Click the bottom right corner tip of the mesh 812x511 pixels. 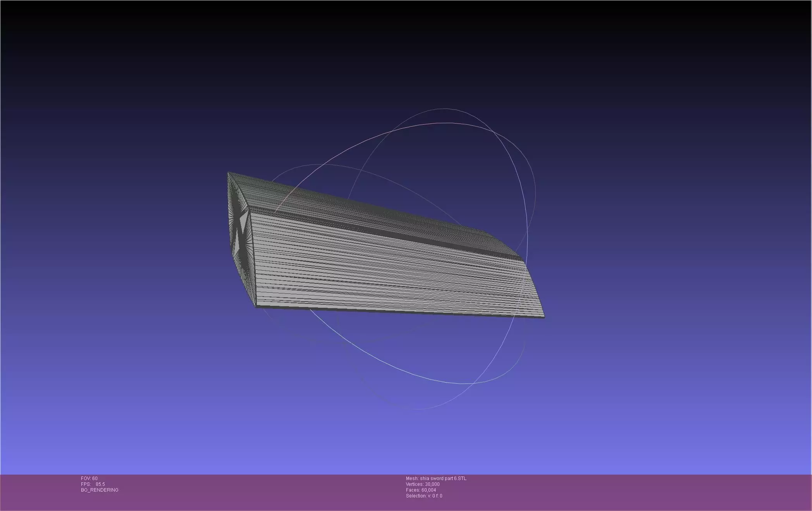click(x=543, y=317)
